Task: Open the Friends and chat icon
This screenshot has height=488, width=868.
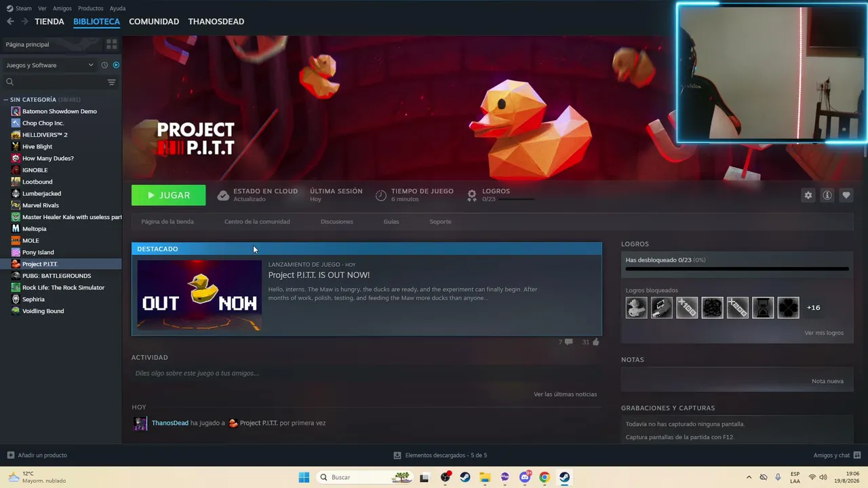Action: click(x=857, y=455)
